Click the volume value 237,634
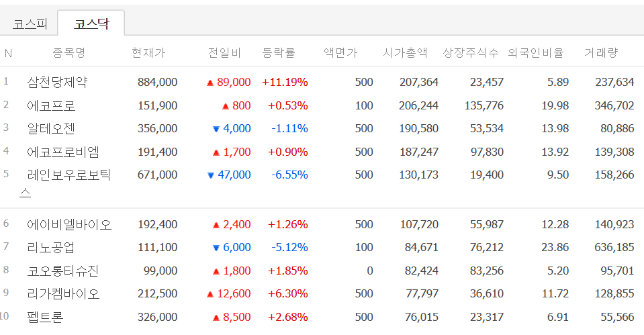 (x=615, y=82)
